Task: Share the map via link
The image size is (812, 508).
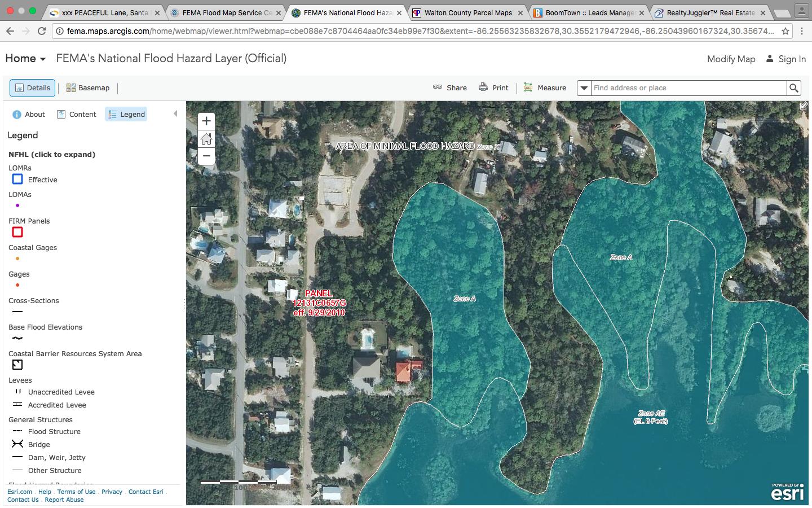Action: (449, 87)
